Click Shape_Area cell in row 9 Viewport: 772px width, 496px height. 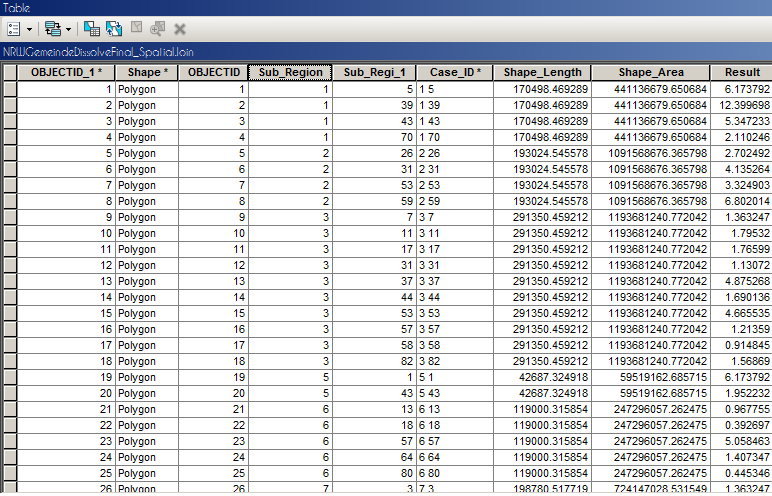(651, 217)
